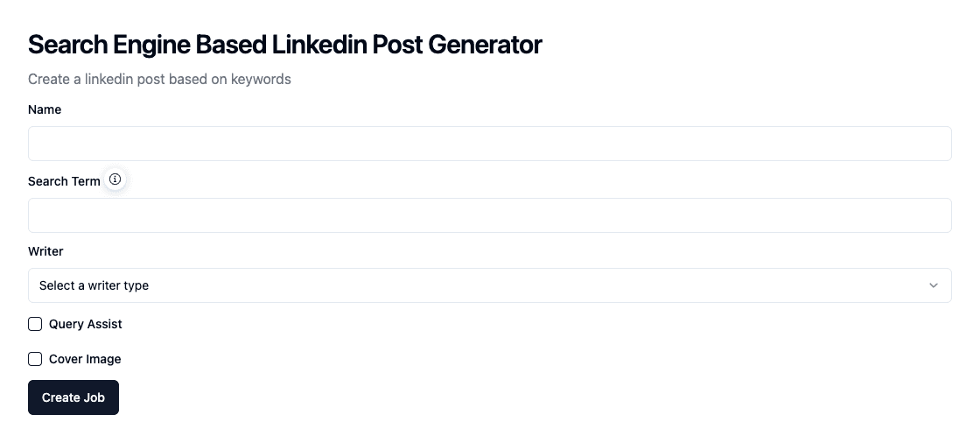This screenshot has height=443, width=980.
Task: Show the Search Term help tooltip icon
Action: click(115, 179)
